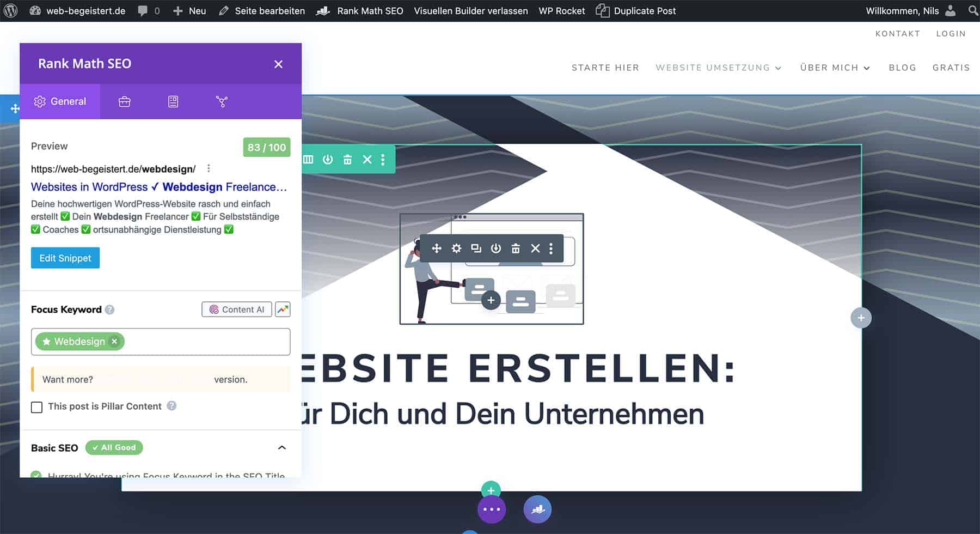Open the Social tab icon
This screenshot has height=534, width=980.
tap(222, 101)
